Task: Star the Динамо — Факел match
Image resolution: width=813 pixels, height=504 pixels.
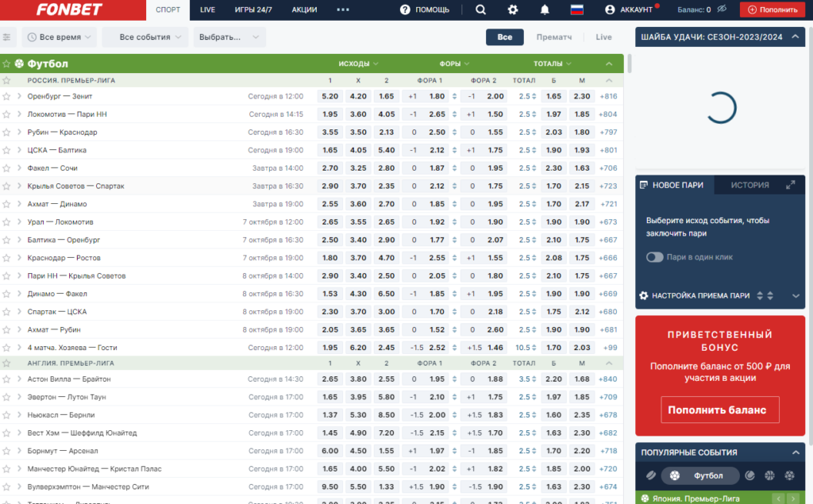Action: pyautogui.click(x=6, y=294)
